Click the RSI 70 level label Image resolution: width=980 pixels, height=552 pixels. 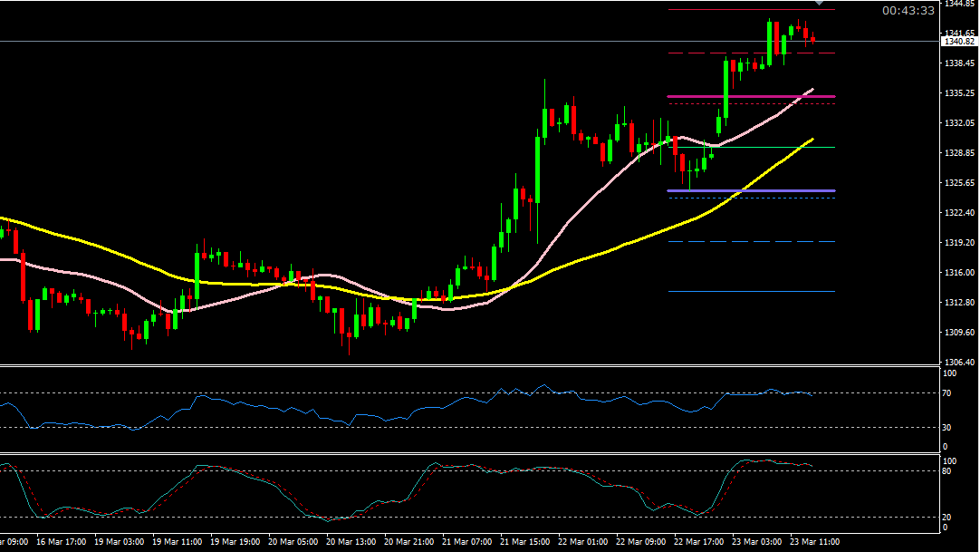(x=949, y=392)
